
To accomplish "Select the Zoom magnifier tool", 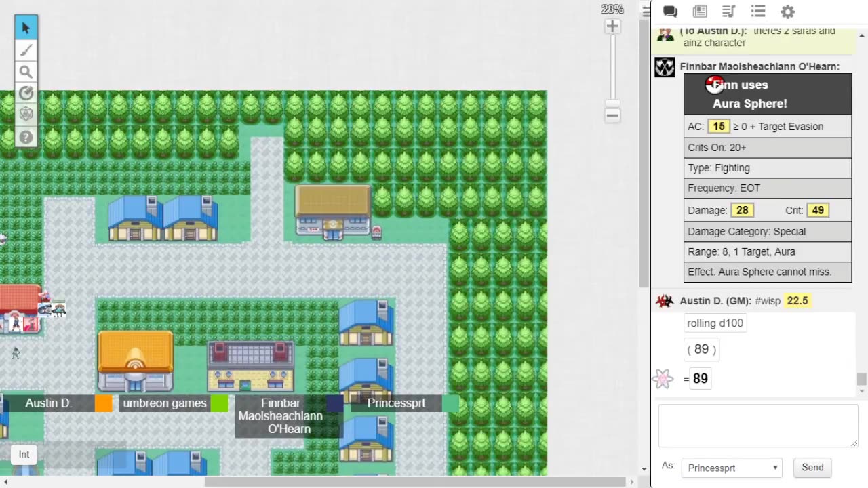I will point(26,72).
